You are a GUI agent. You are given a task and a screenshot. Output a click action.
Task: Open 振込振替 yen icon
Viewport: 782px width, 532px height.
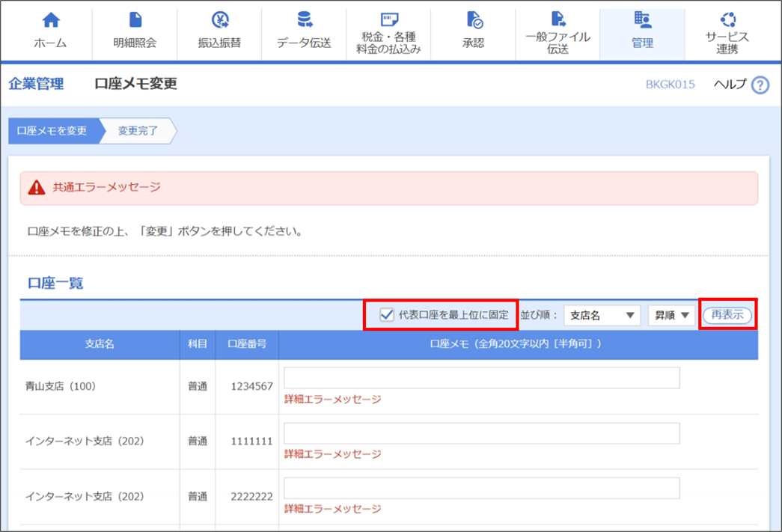point(220,20)
